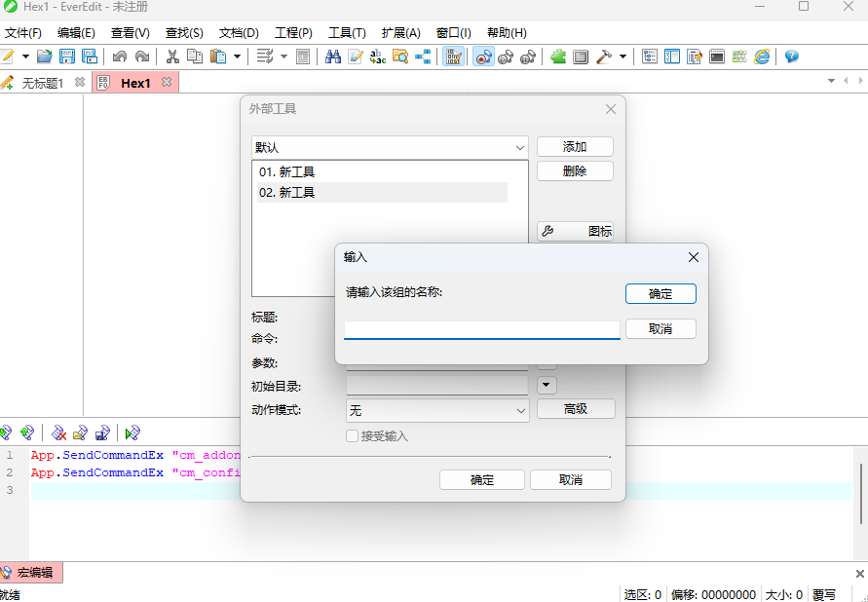Click the Open File folder icon
This screenshot has width=868, height=602.
tap(44, 56)
